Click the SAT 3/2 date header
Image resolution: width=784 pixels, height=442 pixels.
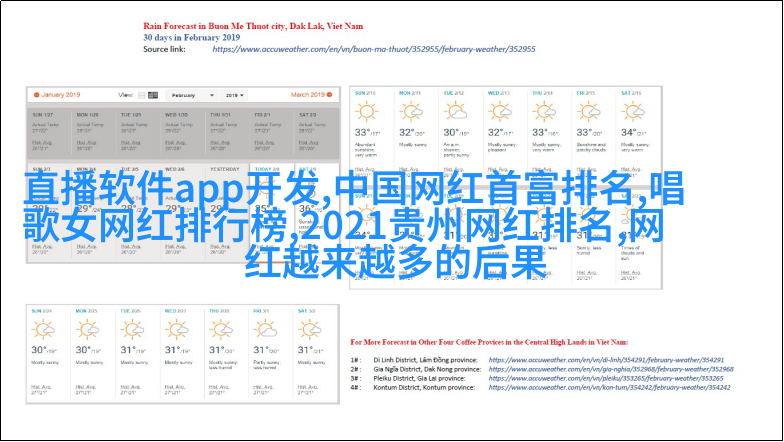click(306, 311)
